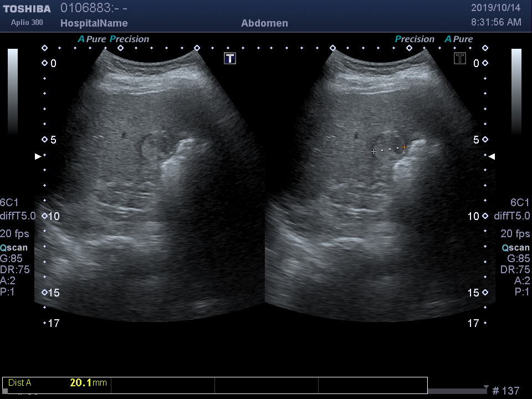Toggle the right Precision imaging label

pos(415,39)
